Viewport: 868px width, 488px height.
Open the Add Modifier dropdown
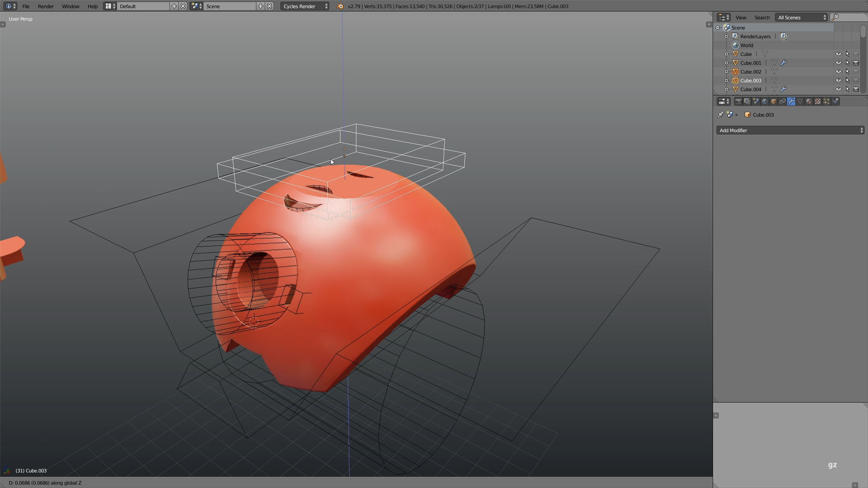coord(790,130)
